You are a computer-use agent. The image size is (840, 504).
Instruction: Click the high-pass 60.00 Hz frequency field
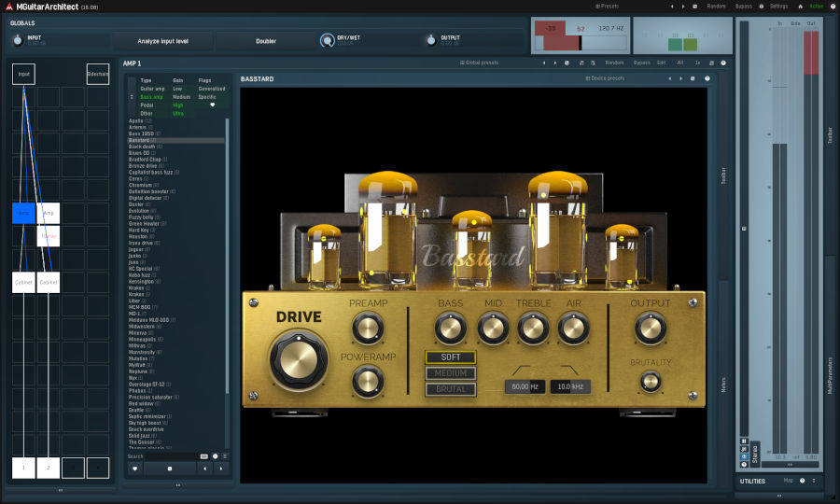524,386
